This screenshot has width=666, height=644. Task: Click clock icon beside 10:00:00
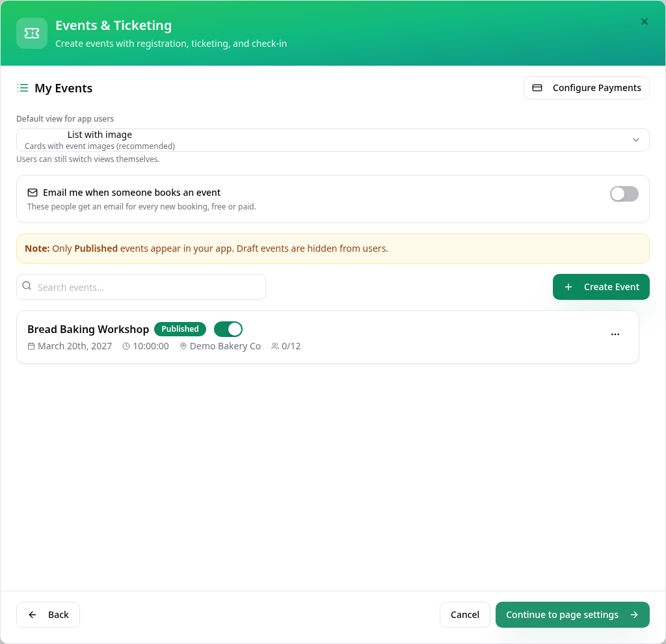pos(126,346)
